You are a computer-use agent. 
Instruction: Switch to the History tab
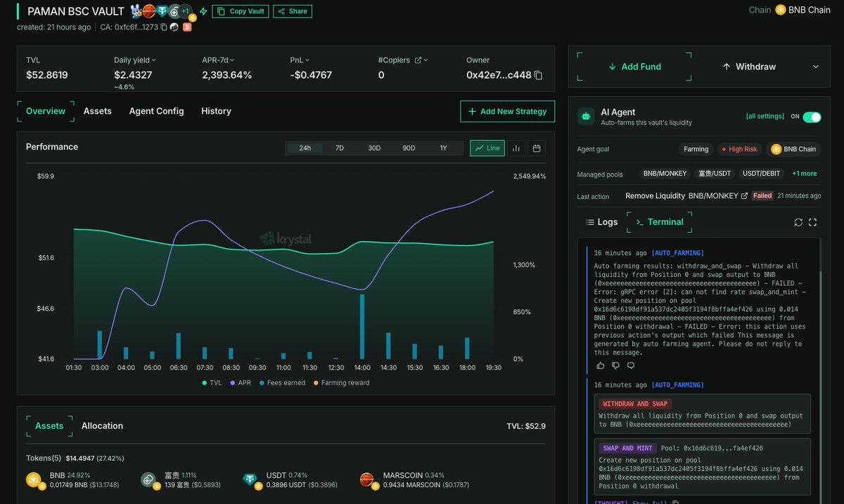216,111
